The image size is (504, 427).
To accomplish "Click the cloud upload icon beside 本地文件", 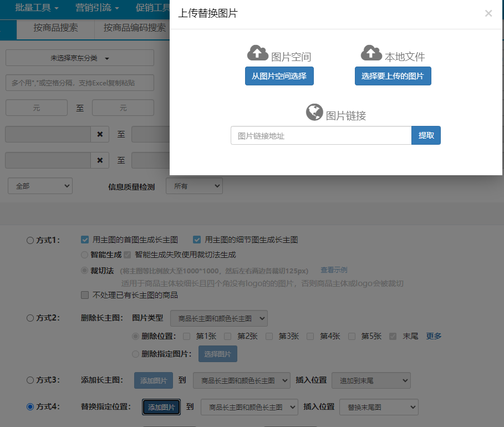I will coord(371,53).
